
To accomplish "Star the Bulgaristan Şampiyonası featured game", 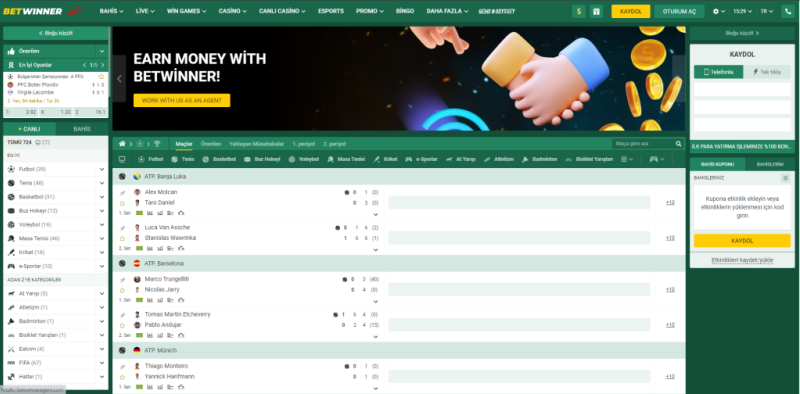I will click(102, 77).
